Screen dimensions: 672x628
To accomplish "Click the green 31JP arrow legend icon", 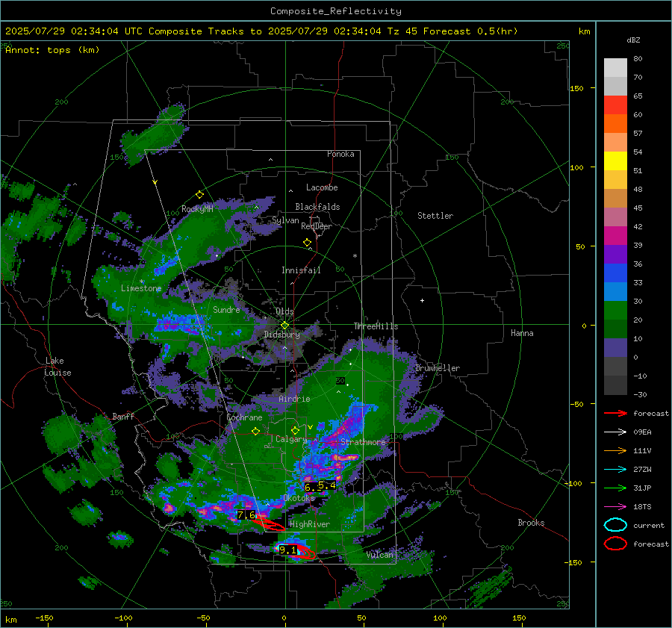I will click(615, 488).
